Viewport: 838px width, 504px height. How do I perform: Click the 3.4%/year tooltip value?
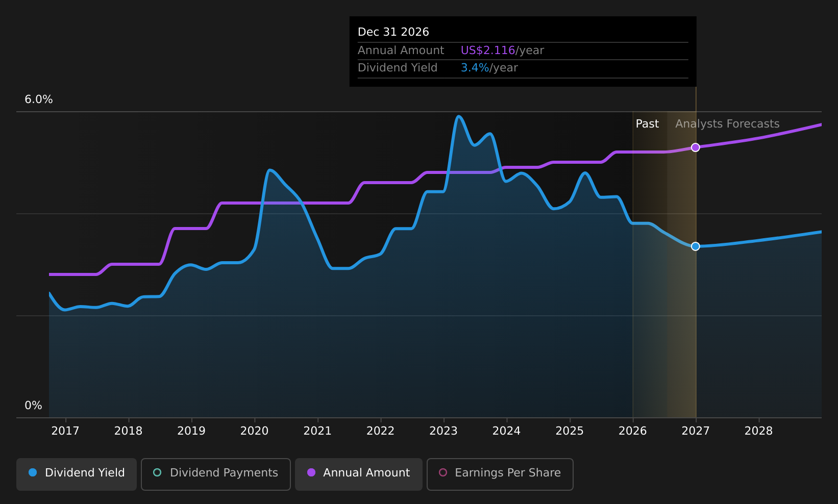pyautogui.click(x=489, y=68)
